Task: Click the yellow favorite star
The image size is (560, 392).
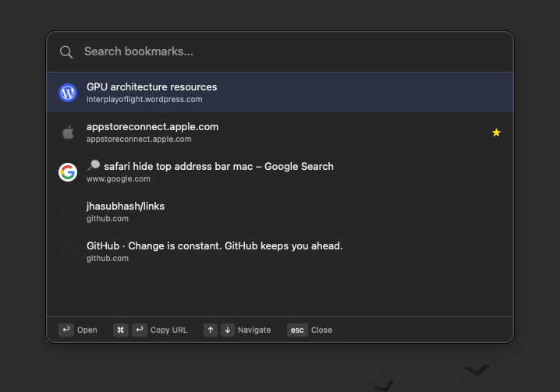Action: point(496,132)
